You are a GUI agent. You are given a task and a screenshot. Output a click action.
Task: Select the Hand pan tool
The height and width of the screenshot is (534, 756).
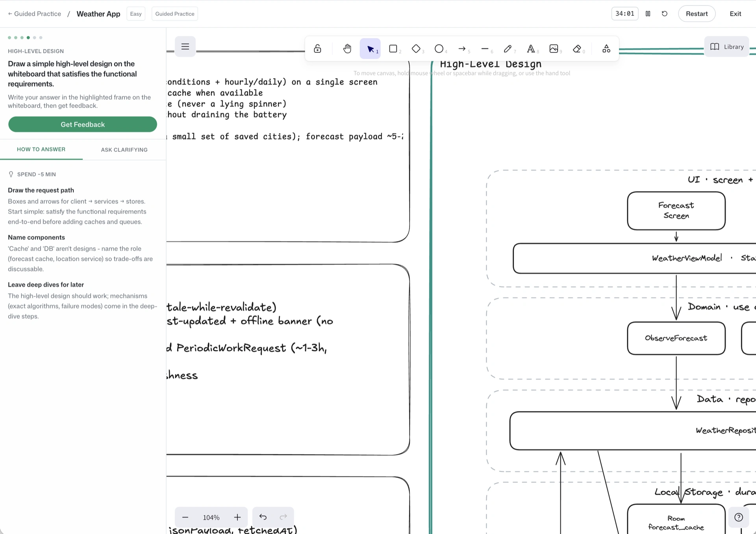(347, 48)
